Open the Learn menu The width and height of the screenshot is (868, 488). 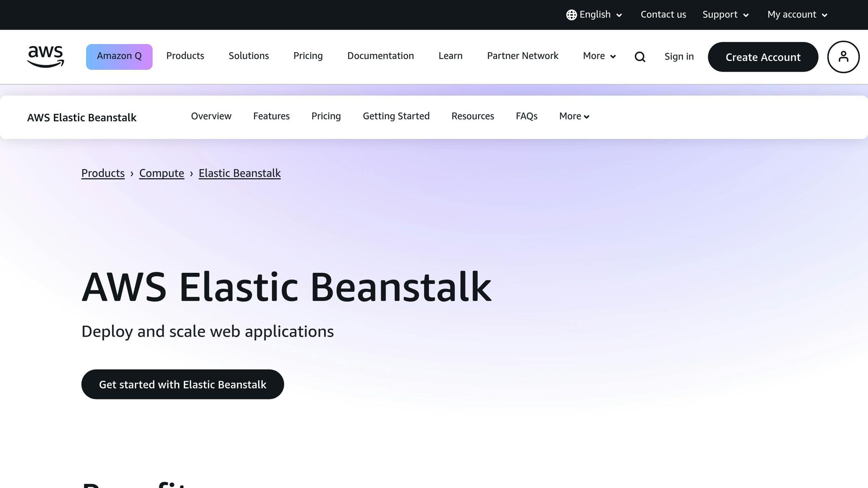pyautogui.click(x=451, y=56)
